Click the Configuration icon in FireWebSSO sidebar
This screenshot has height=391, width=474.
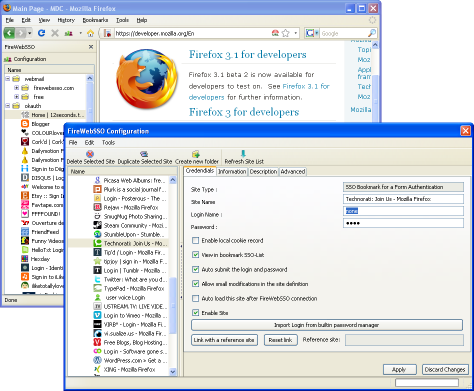tap(8, 59)
